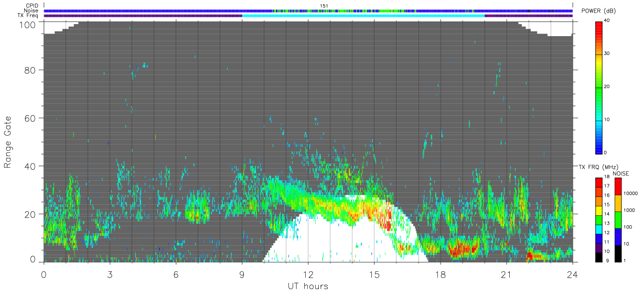Click the cyan segment of the TX Freq strip

(363, 16)
